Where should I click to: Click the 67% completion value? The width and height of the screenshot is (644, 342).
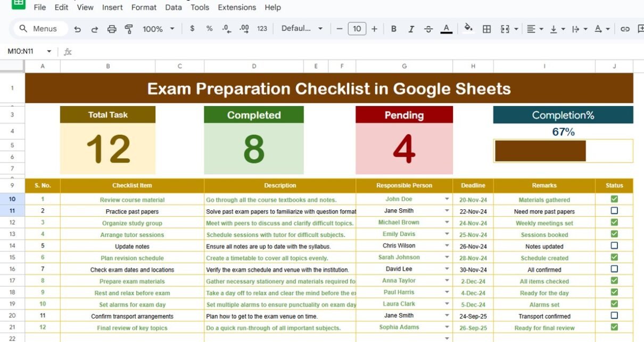pos(563,132)
